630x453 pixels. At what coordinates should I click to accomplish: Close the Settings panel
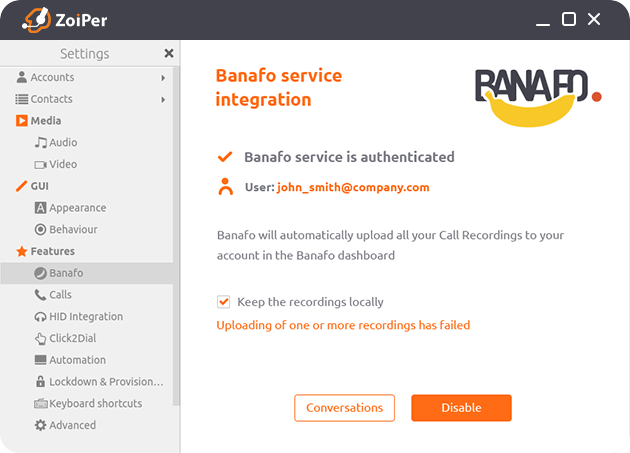[x=169, y=53]
